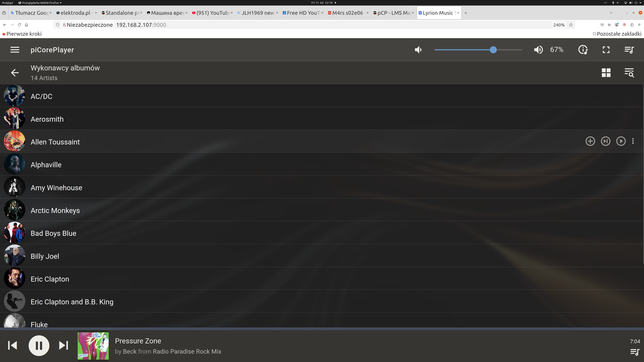Switch to pCP - LMS browser tab
The width and height of the screenshot is (644, 362).
393,13
